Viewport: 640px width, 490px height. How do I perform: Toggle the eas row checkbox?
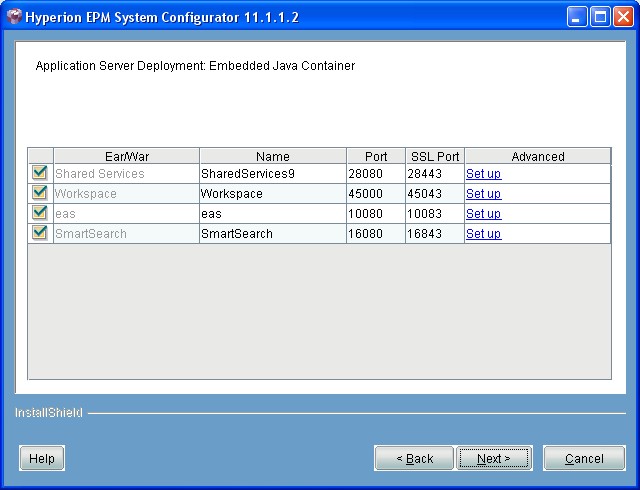coord(40,213)
